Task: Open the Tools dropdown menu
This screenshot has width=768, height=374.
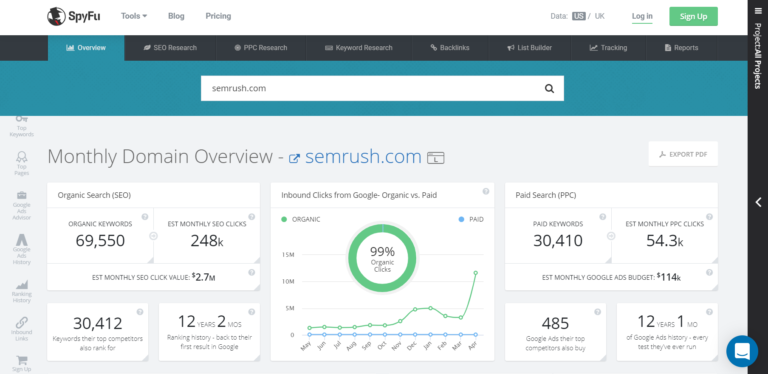Action: [x=134, y=16]
